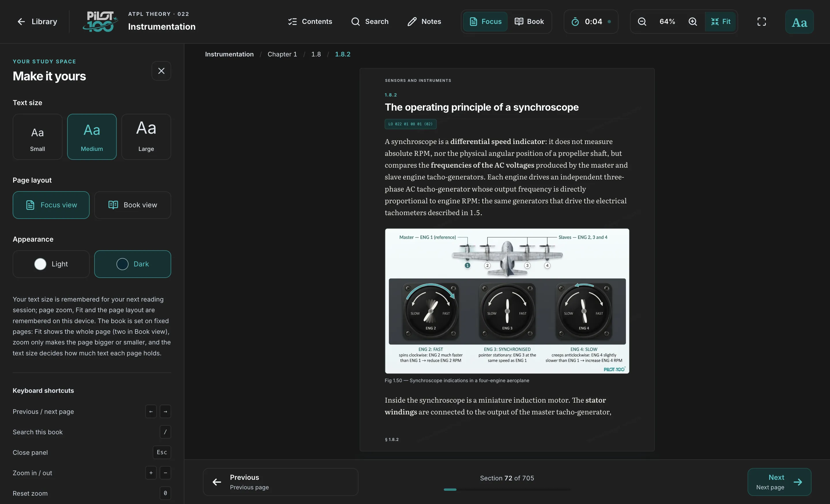Click the Esc shortcut key
The width and height of the screenshot is (830, 504).
[x=162, y=452]
